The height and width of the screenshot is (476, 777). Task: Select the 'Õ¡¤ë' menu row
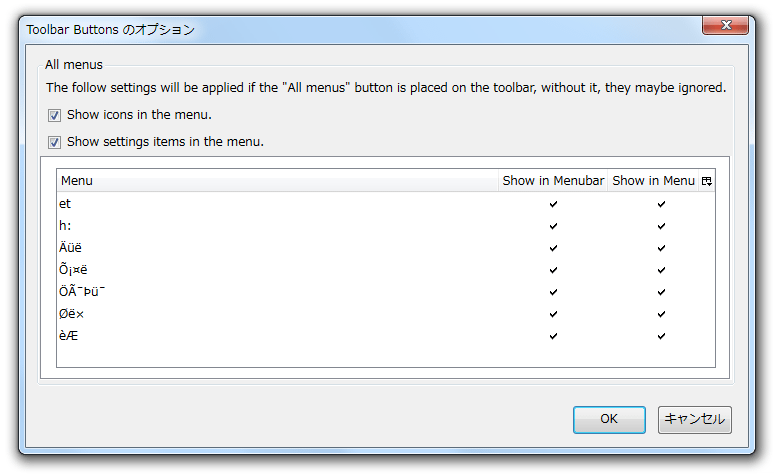coord(386,270)
